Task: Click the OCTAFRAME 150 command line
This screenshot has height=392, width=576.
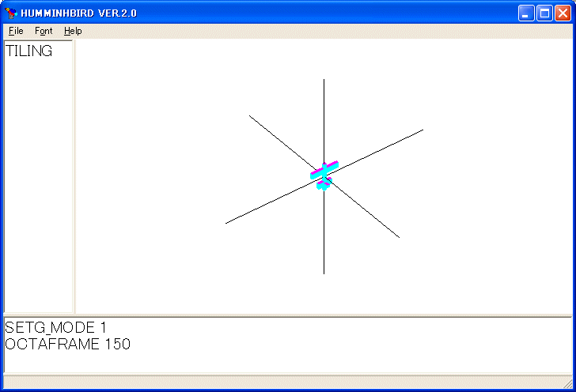Action: (x=67, y=344)
